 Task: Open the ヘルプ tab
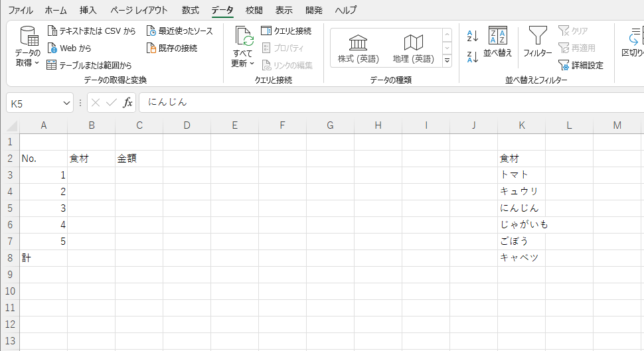345,10
